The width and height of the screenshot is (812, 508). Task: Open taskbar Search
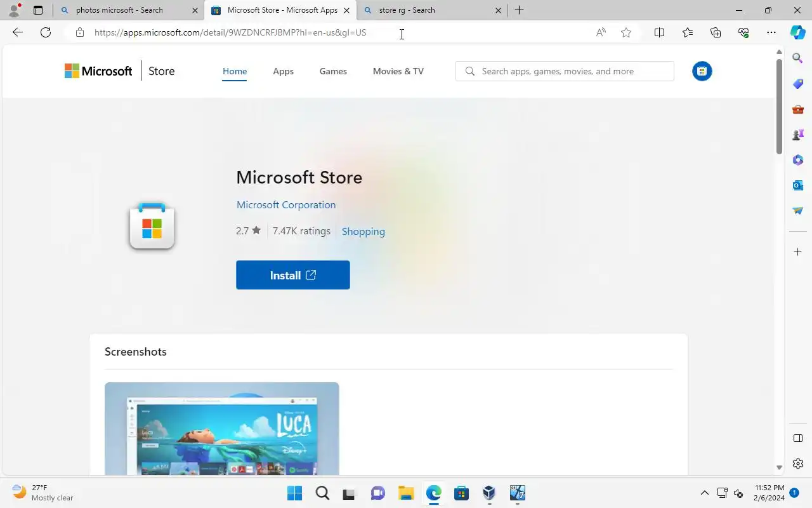[322, 493]
